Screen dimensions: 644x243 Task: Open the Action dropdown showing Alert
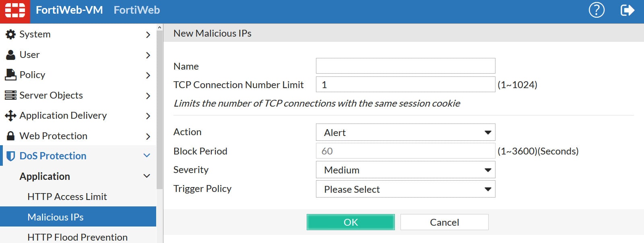click(x=406, y=132)
